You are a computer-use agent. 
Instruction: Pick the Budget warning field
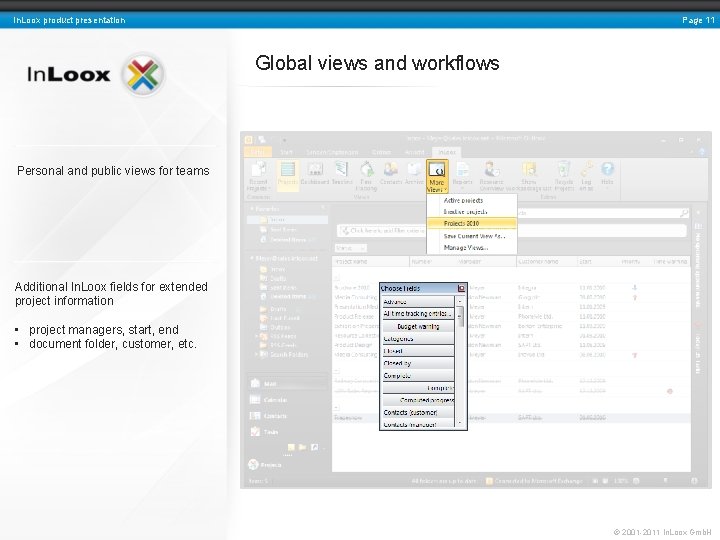(418, 326)
